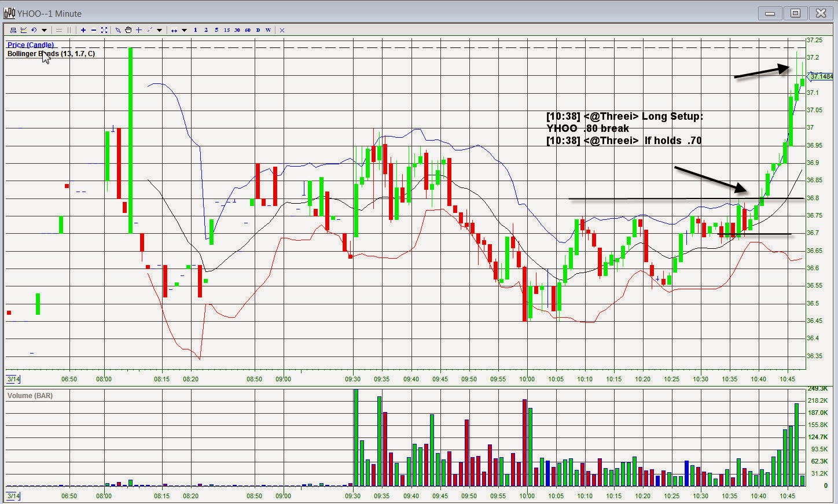Click the Price (Candle) label
838x504 pixels.
(31, 45)
